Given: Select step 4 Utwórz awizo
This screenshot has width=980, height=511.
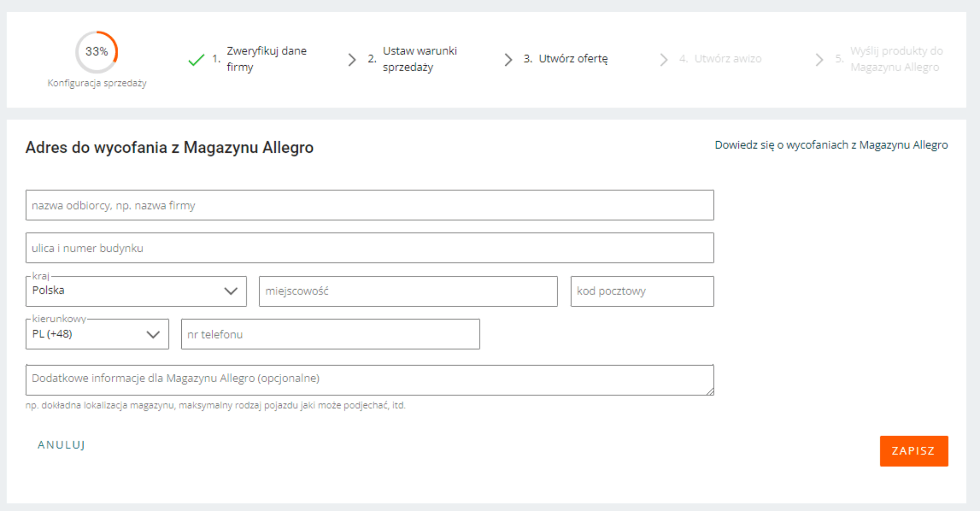Looking at the screenshot, I should click(720, 59).
